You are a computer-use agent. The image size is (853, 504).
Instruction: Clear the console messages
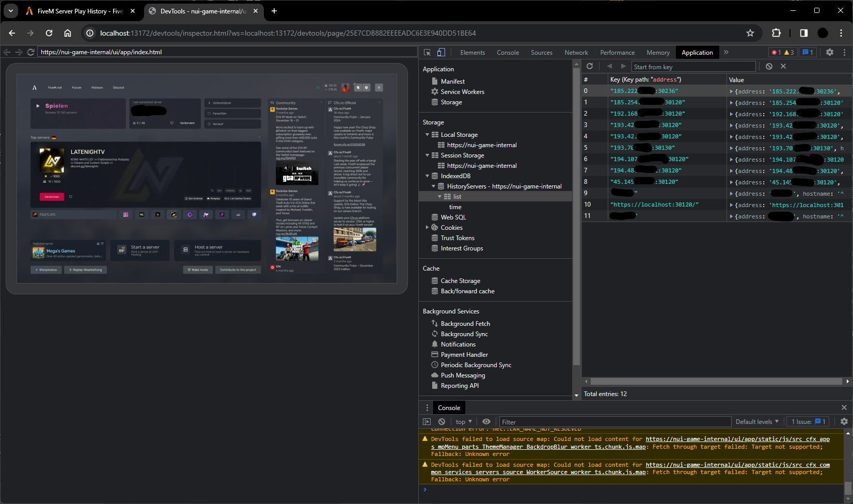click(441, 422)
